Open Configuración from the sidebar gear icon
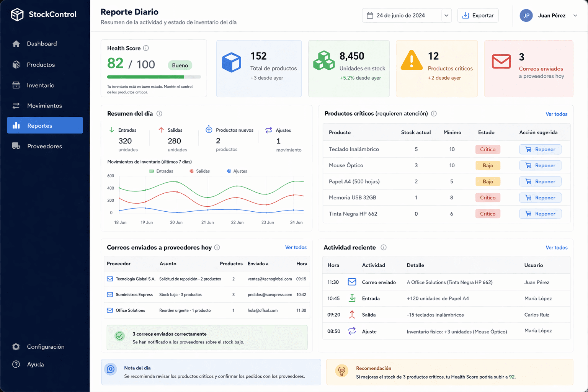 (x=16, y=346)
